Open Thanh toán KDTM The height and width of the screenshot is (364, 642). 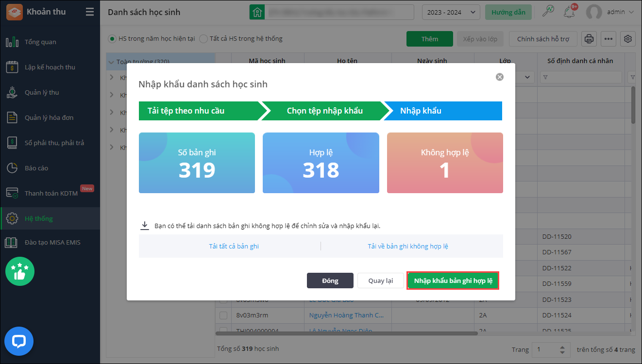click(50, 193)
